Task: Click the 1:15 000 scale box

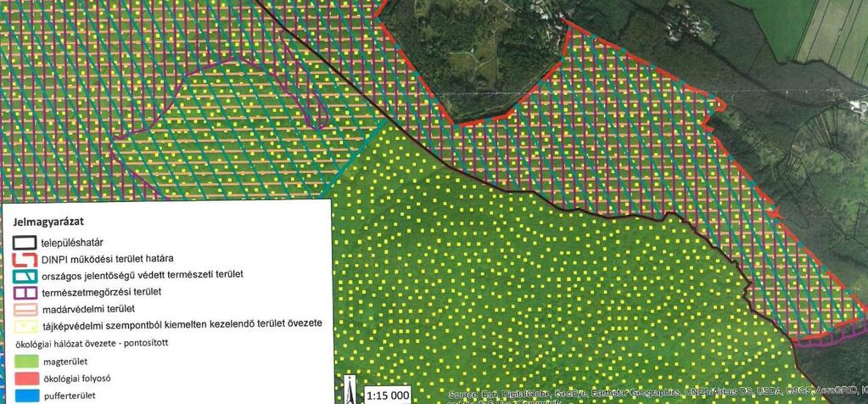Action: coord(388,396)
